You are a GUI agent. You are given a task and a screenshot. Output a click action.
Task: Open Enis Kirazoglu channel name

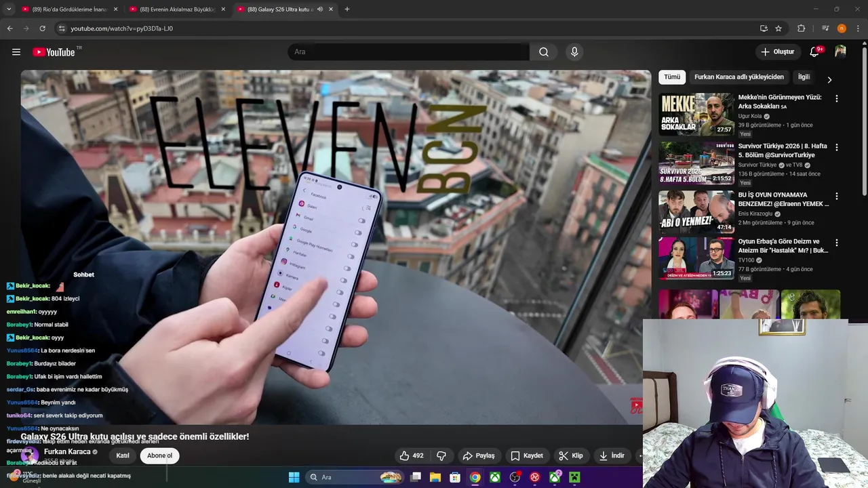[x=755, y=213]
